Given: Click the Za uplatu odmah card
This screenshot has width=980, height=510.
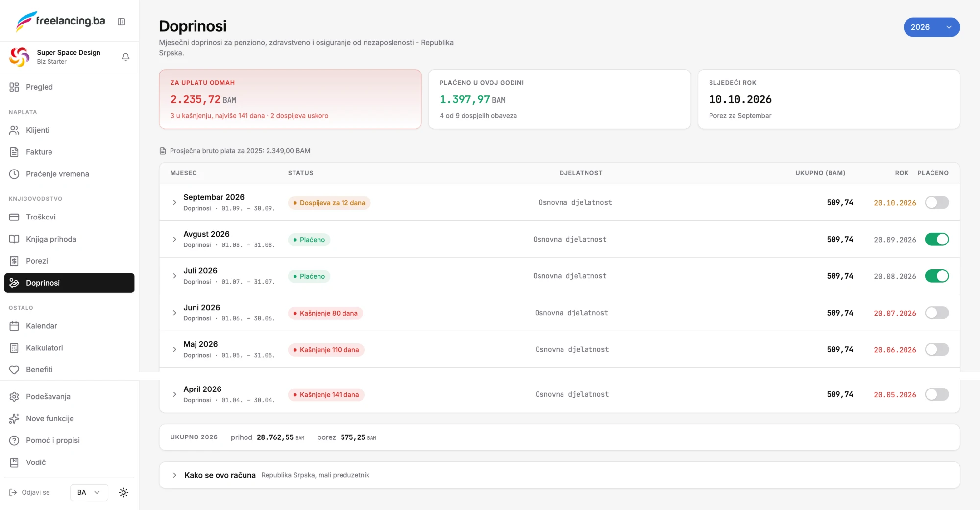Looking at the screenshot, I should [x=290, y=99].
